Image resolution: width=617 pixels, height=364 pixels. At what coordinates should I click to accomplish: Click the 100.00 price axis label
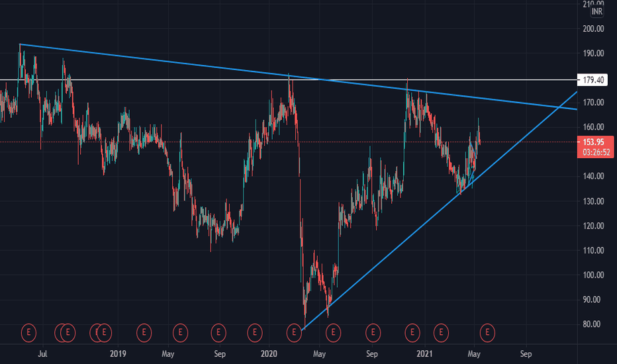(593, 275)
